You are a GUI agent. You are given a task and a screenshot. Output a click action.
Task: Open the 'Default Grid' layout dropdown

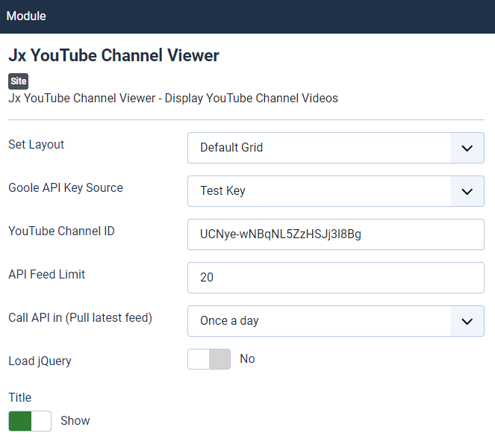[320, 148]
